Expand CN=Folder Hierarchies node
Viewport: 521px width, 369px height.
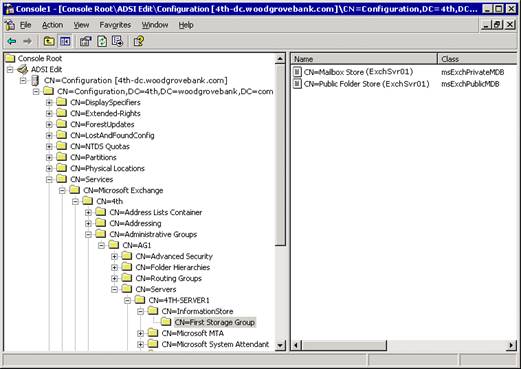click(x=114, y=268)
